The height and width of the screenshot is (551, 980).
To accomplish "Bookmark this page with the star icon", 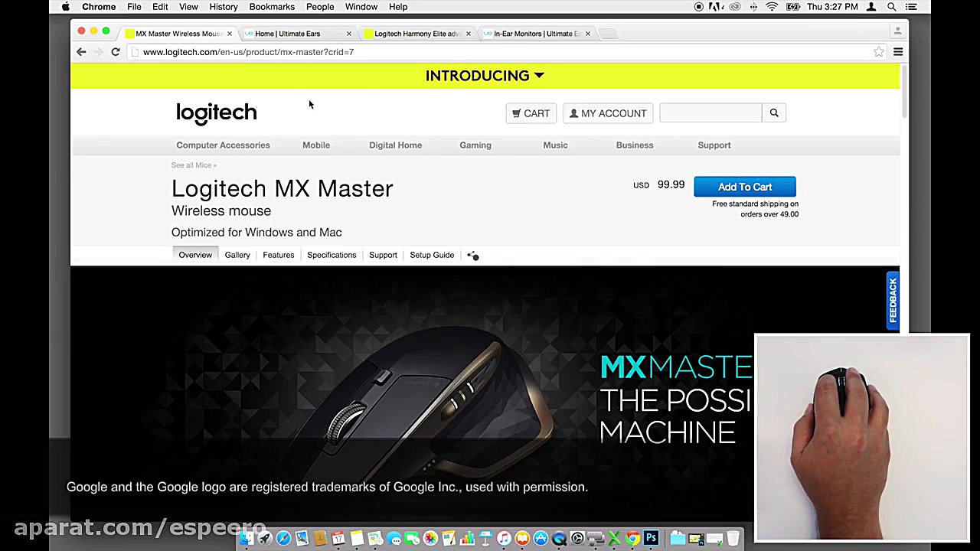I will coord(879,52).
